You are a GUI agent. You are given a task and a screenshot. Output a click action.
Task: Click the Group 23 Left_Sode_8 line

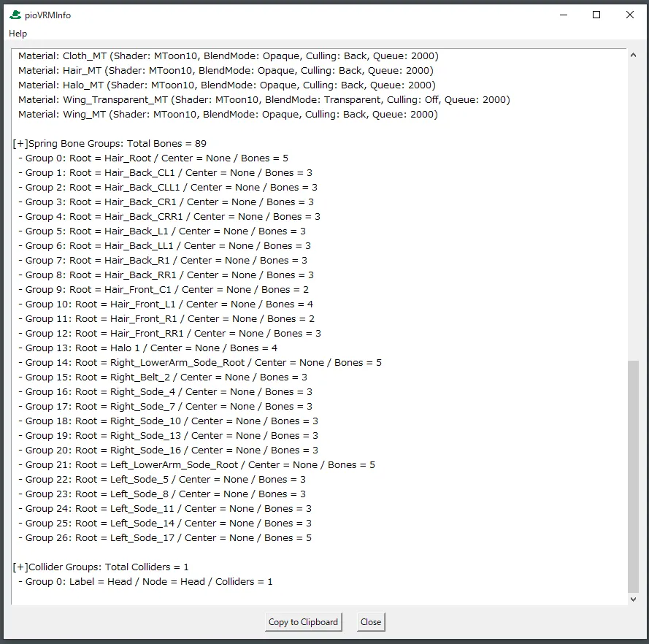(x=162, y=494)
